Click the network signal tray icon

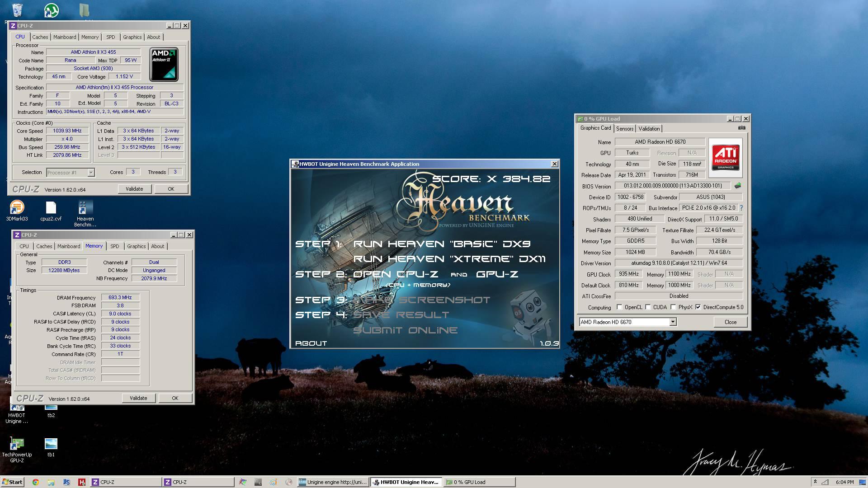[825, 482]
